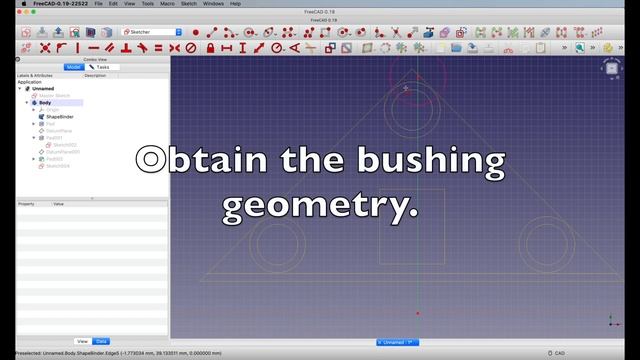Switch to the Tasks tab
The height and width of the screenshot is (360, 640).
pos(102,67)
